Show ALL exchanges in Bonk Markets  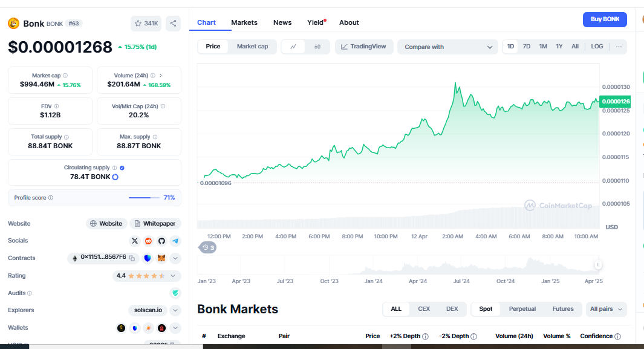click(x=396, y=309)
